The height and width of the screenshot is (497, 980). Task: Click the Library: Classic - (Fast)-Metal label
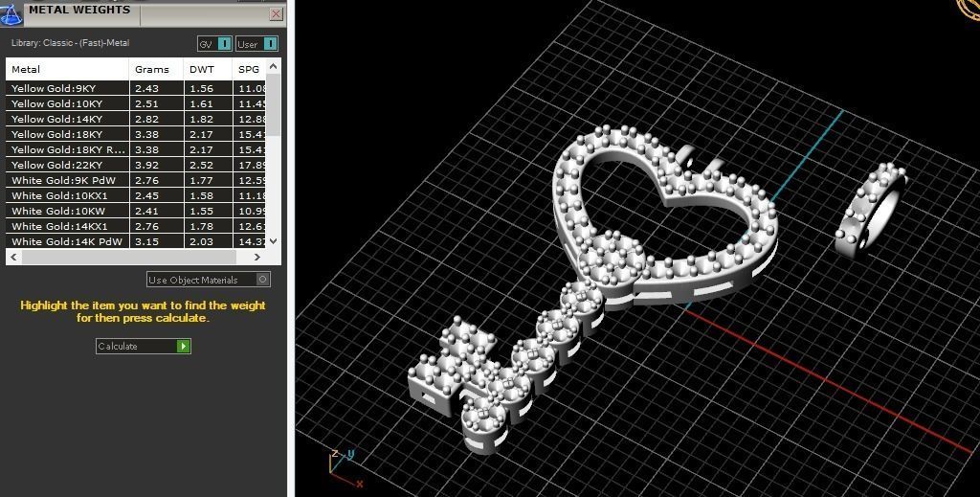(70, 43)
